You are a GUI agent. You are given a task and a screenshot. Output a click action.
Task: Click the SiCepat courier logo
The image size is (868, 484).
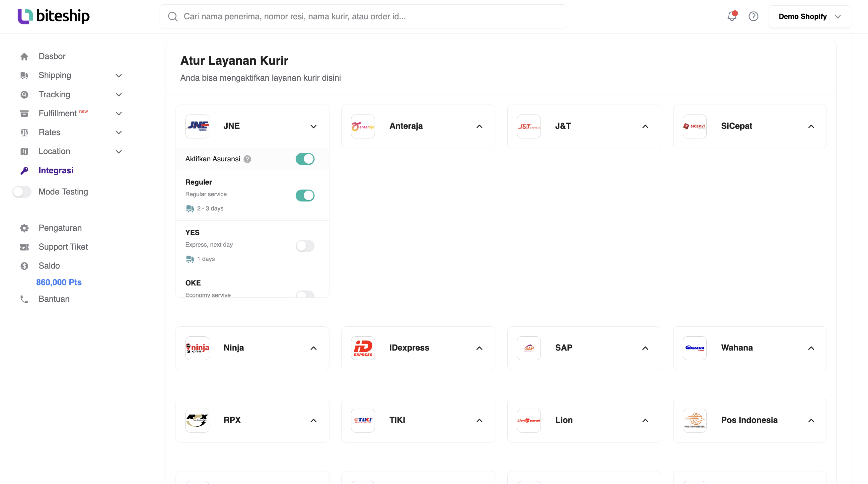695,126
